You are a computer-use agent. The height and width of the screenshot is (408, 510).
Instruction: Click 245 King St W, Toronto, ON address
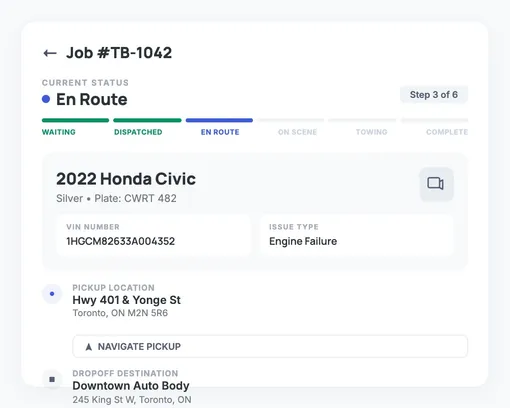click(132, 399)
